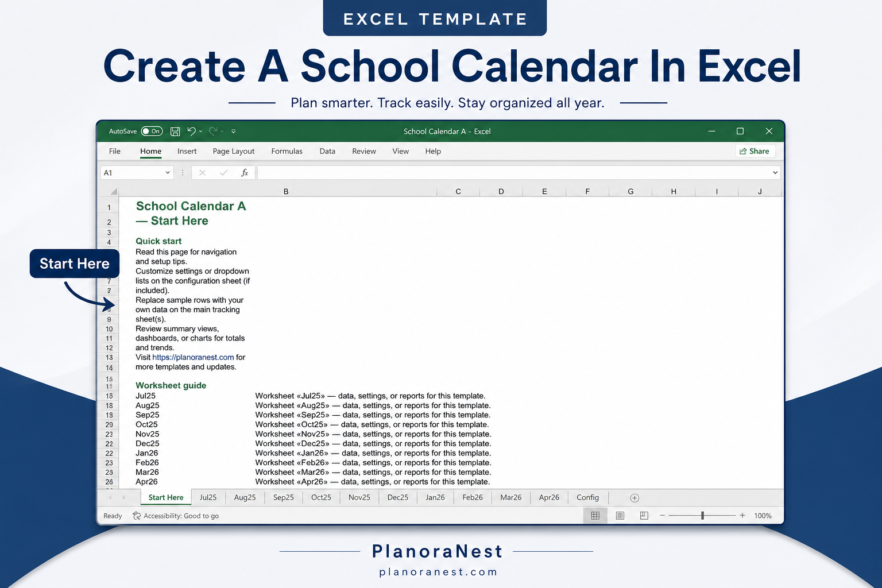Add a new sheet with plus icon
Viewport: 882px width, 588px height.
tap(635, 498)
